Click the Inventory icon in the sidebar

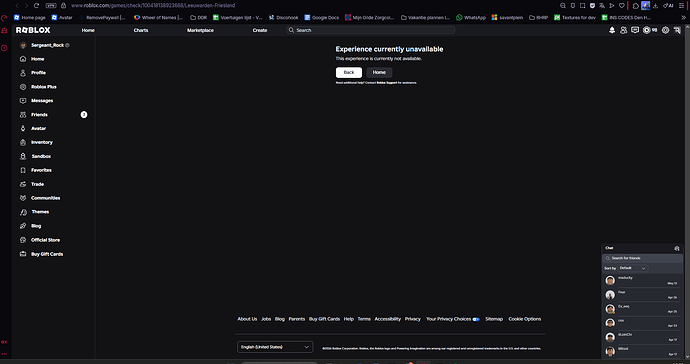[x=23, y=142]
